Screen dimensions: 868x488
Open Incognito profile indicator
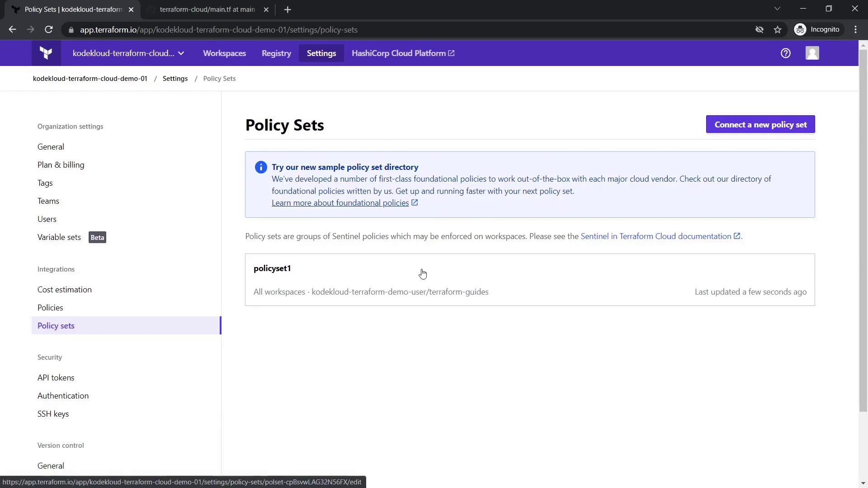tap(817, 30)
